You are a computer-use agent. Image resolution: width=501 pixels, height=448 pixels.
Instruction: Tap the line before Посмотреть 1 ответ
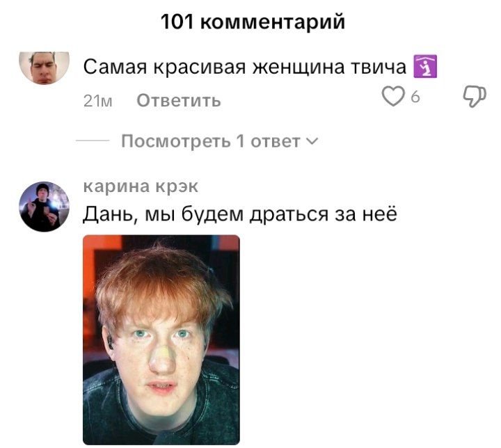[x=93, y=141]
